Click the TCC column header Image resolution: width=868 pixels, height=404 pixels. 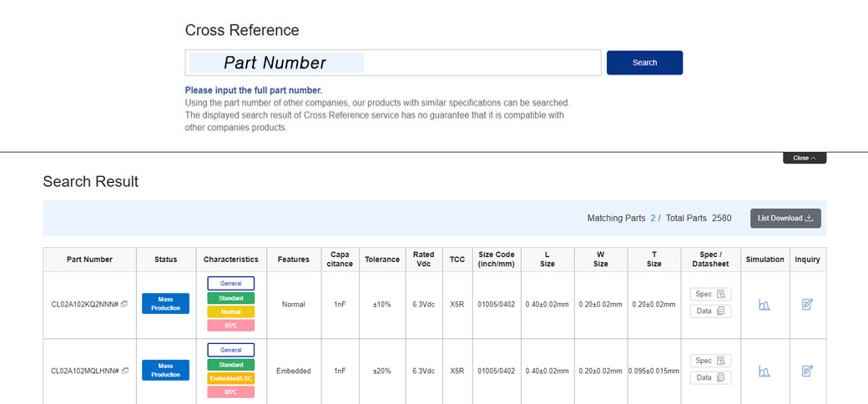point(457,260)
